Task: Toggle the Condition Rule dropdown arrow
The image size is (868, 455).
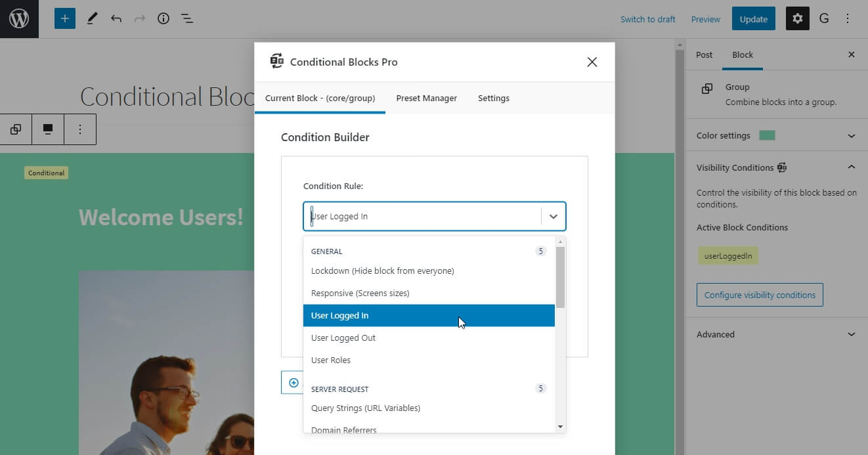Action: (x=553, y=216)
